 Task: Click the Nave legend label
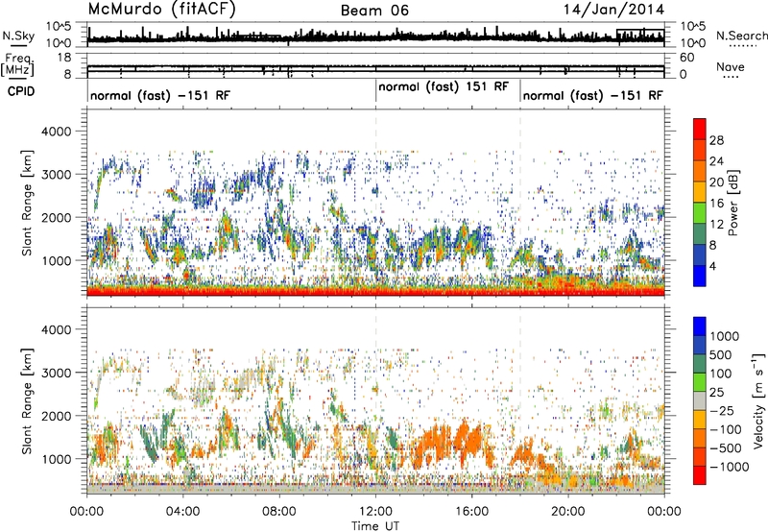point(731,67)
